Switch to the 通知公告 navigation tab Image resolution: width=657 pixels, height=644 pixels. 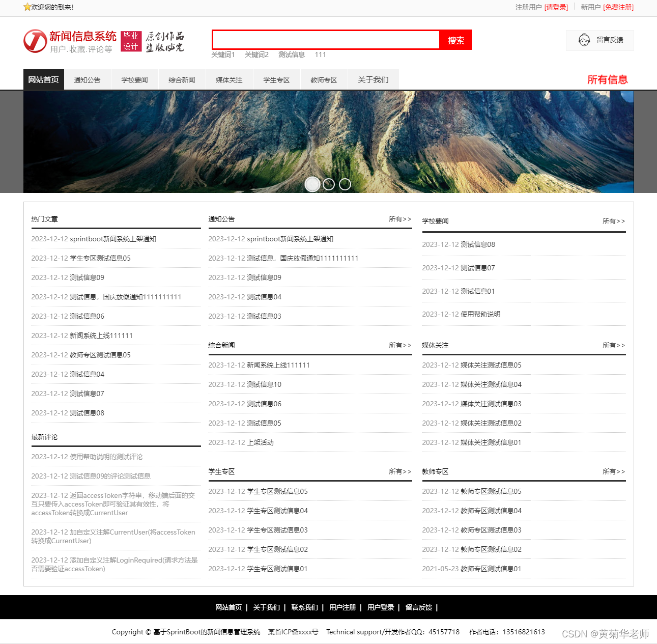coord(87,79)
